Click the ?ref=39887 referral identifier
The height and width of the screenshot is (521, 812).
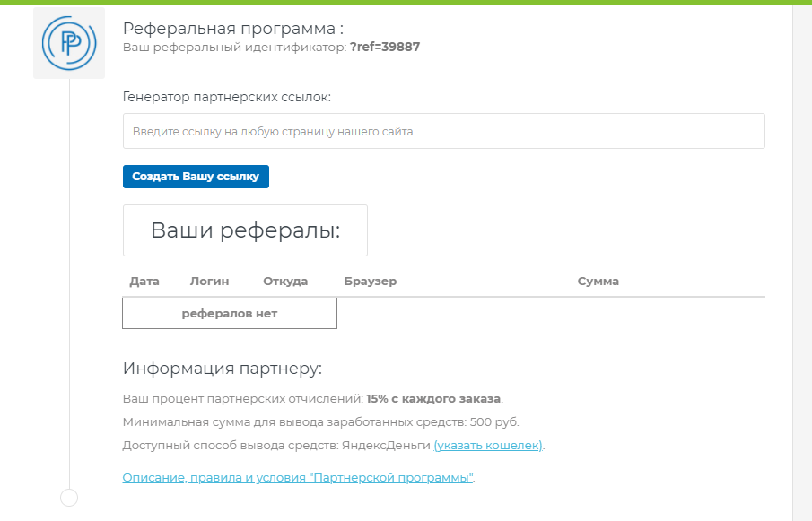pyautogui.click(x=385, y=47)
